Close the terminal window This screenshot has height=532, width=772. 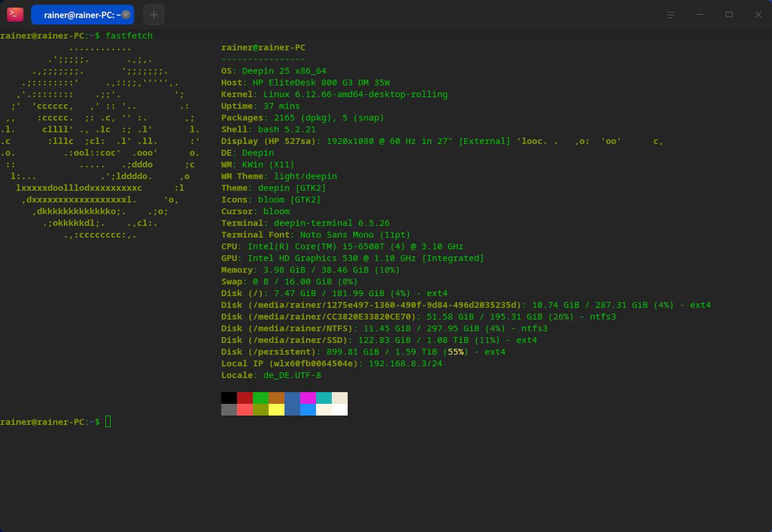coord(759,15)
